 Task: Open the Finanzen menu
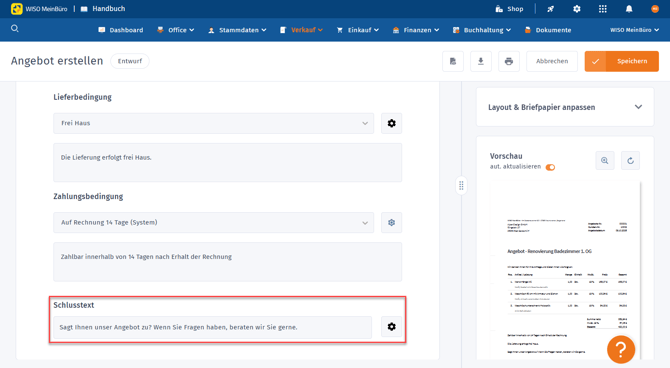416,30
